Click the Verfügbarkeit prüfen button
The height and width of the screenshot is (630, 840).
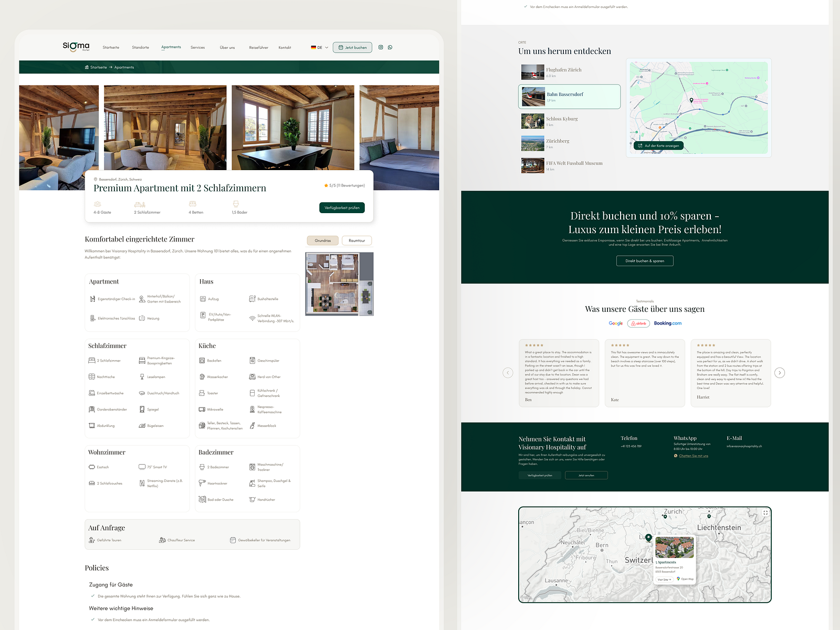342,207
